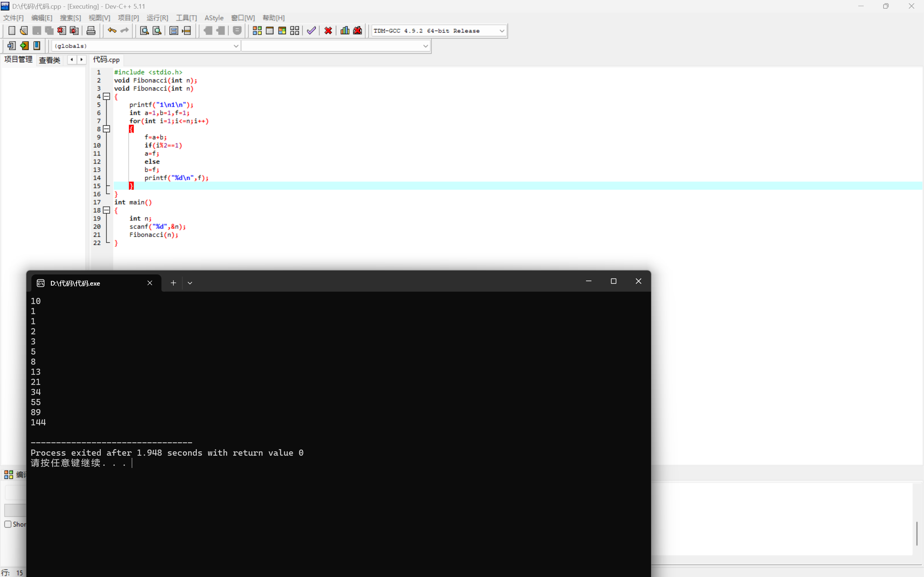Click the Compile icon with colored squares
Screen dimensions: 924x577
pos(257,31)
